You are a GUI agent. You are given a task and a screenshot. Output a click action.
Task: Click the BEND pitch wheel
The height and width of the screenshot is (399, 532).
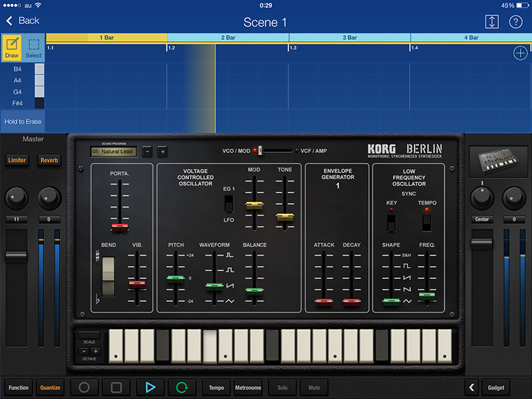[x=108, y=276]
